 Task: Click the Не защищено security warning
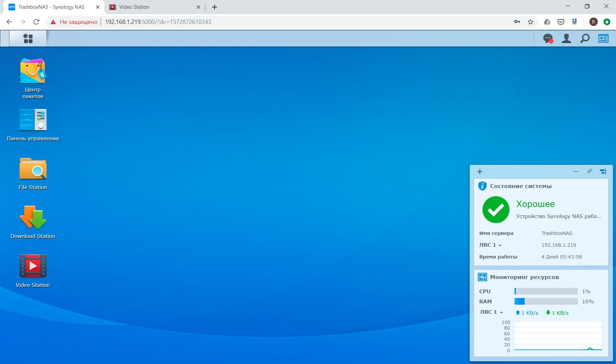tap(74, 22)
